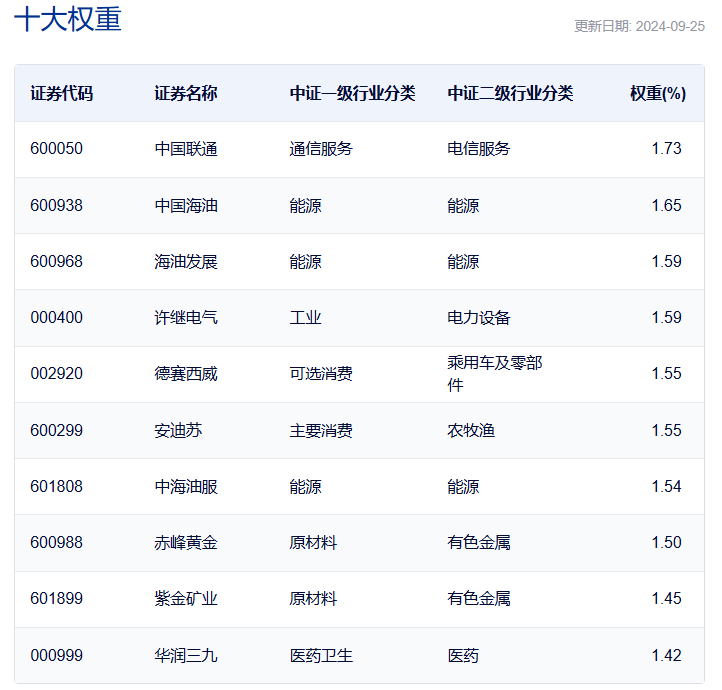Viewport: 722px width, 690px height.
Task: Click the 中证一级行业分类 column header
Action: (x=352, y=93)
